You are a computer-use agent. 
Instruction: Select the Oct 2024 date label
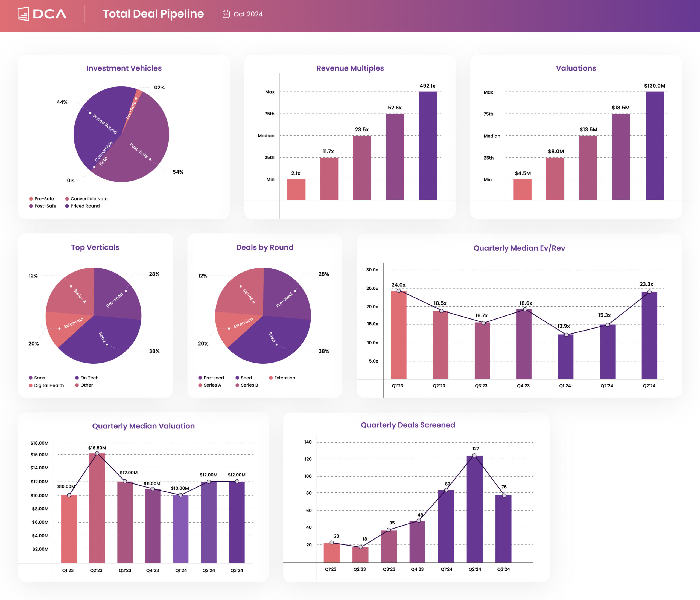pyautogui.click(x=248, y=14)
